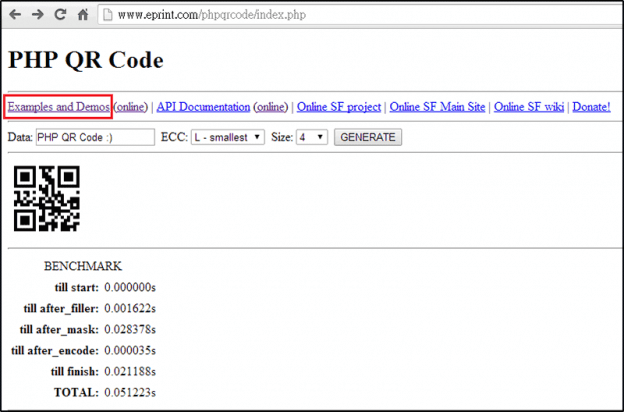
Task: Open the (online) link after Examples and Demos
Action: tap(131, 106)
